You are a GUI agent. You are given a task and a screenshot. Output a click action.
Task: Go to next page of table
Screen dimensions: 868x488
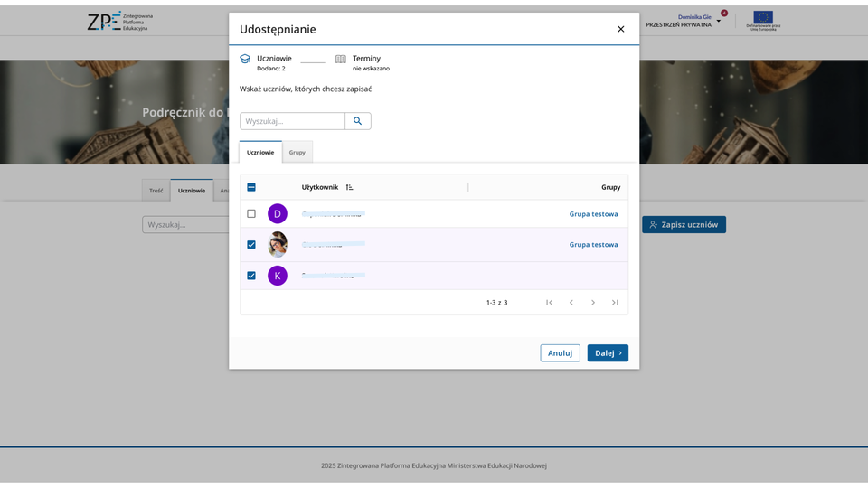(x=593, y=303)
